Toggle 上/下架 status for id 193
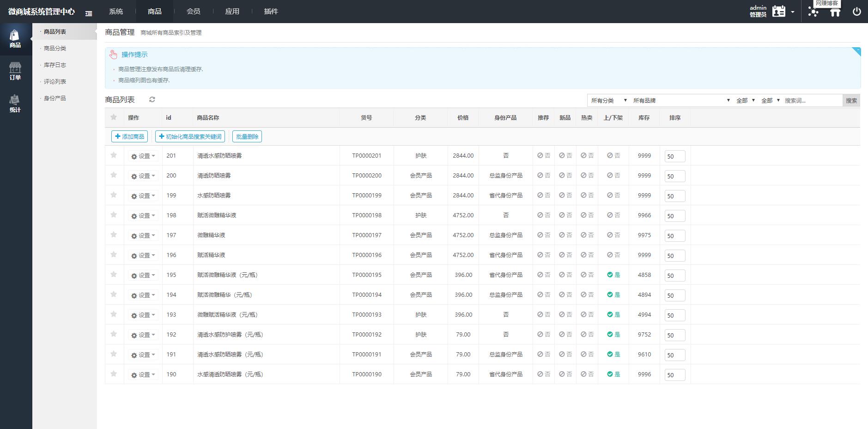Image resolution: width=868 pixels, height=429 pixels. [613, 314]
